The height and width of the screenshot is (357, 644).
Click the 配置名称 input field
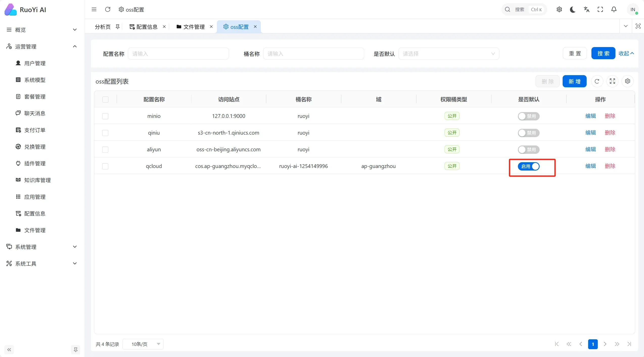point(178,54)
